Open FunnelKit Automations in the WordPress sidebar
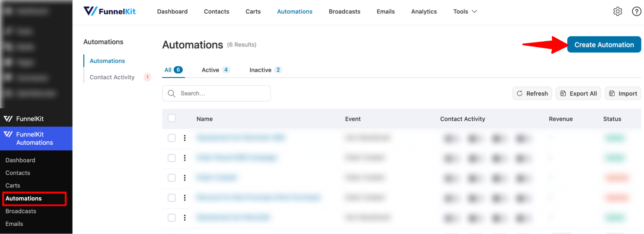 point(36,139)
